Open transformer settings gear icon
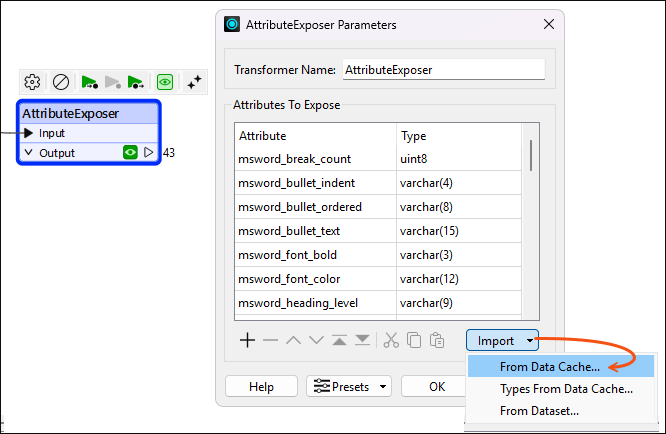Viewport: 666px width, 434px height. click(32, 82)
